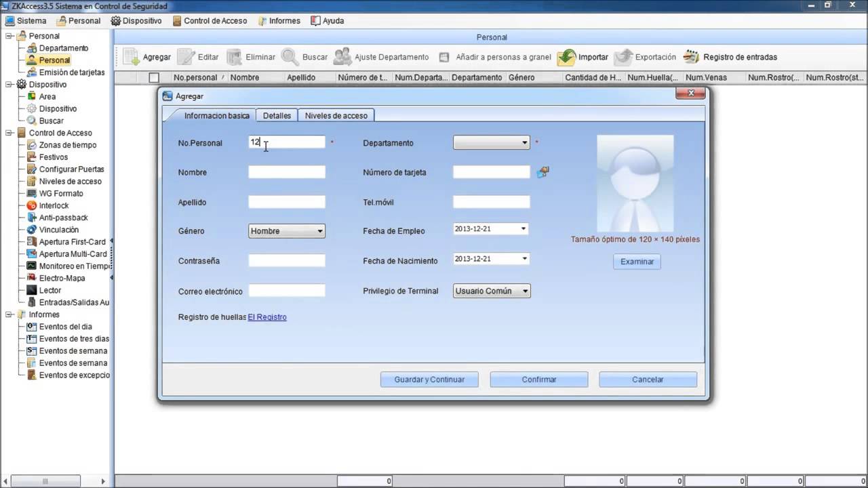Click sidebar horizontal scrollbar right arrow
Screen dimensions: 868x488
point(104,481)
